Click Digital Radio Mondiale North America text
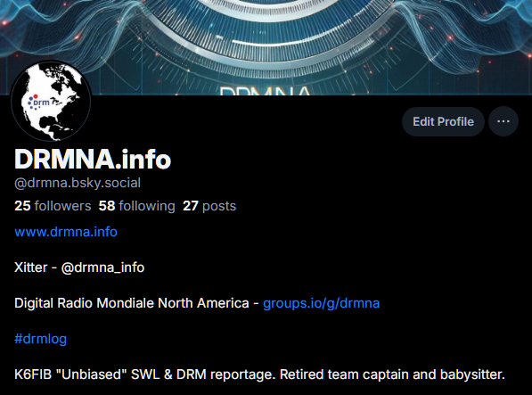This screenshot has width=532, height=395. (132, 303)
